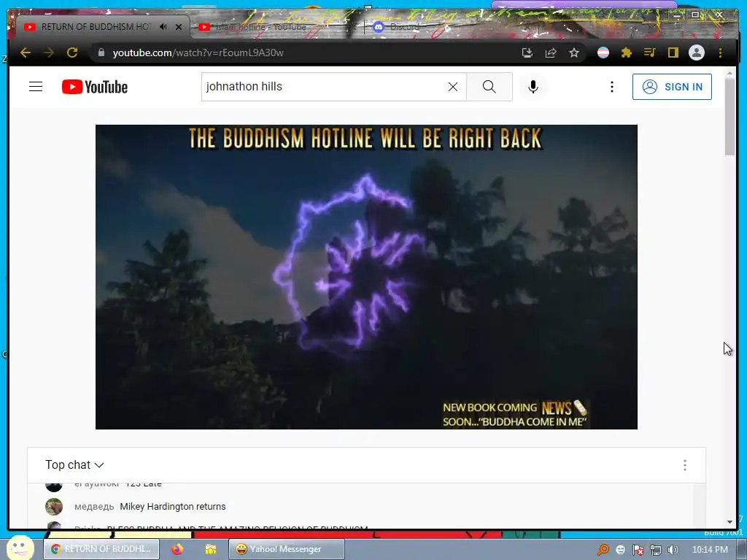Select the Chrome taskbar window button
Viewport: 747px width, 560px height.
point(101,549)
